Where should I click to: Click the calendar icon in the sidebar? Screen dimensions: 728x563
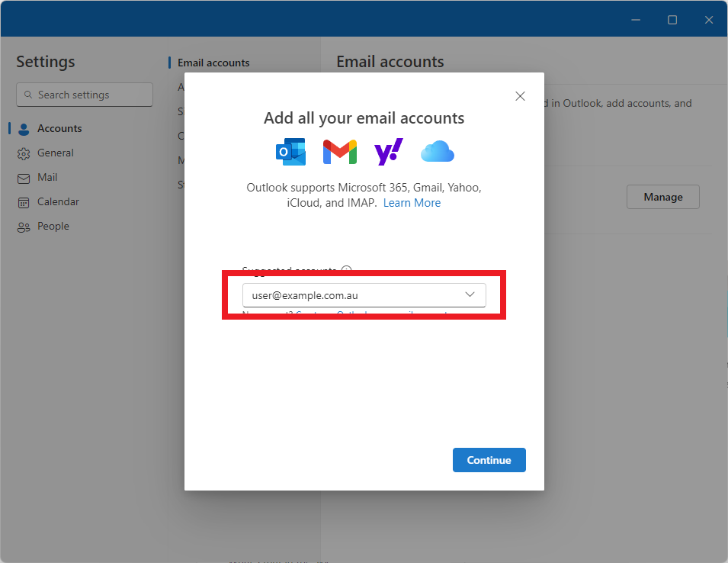23,201
